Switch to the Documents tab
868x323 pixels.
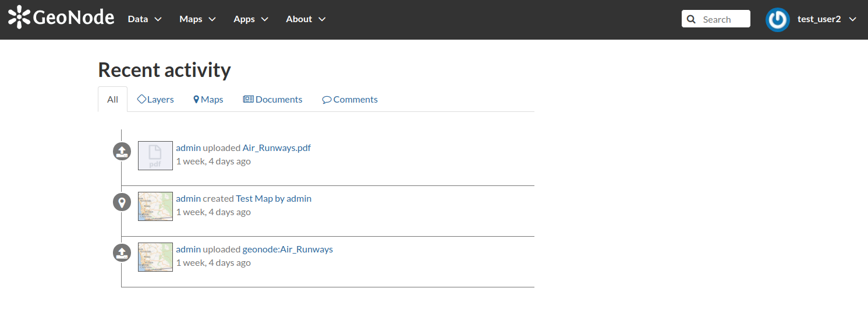pyautogui.click(x=272, y=99)
